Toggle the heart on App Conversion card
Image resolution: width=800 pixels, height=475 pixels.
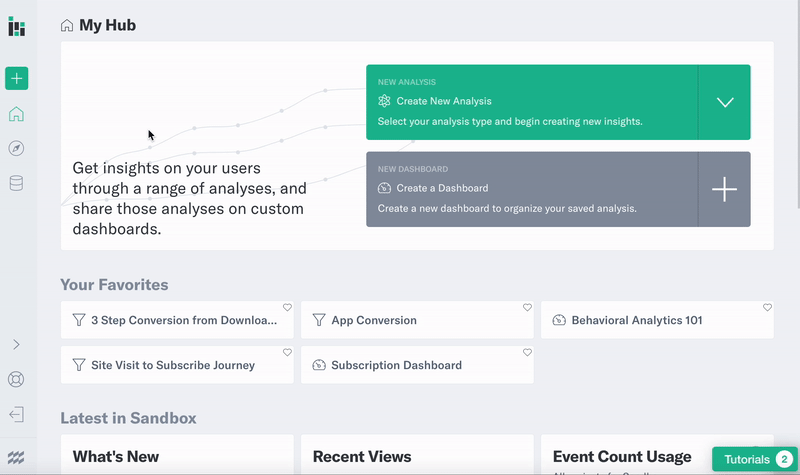click(528, 308)
